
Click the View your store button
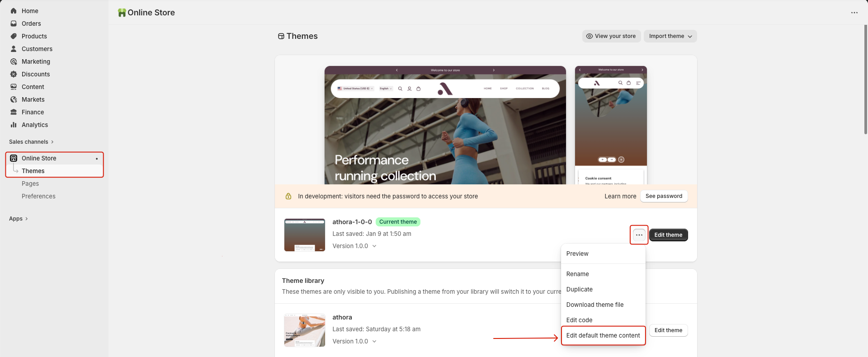[611, 36]
